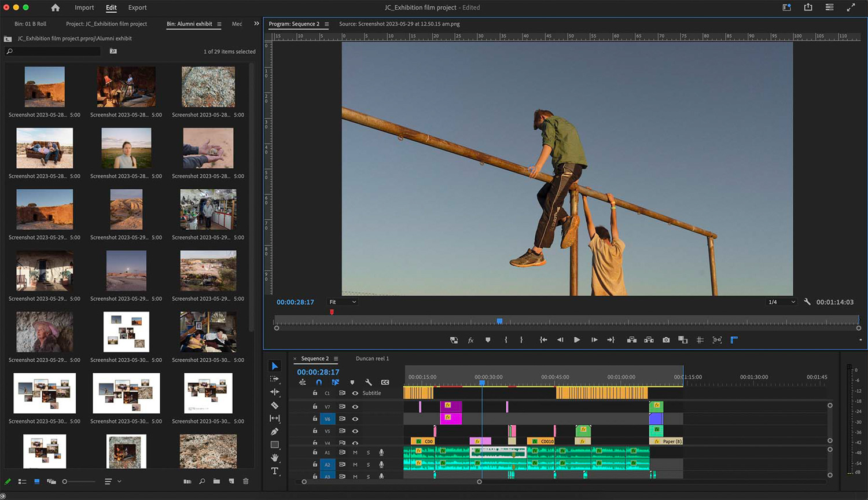
Task: Open the 1/4 playback resolution dropdown
Action: point(781,302)
